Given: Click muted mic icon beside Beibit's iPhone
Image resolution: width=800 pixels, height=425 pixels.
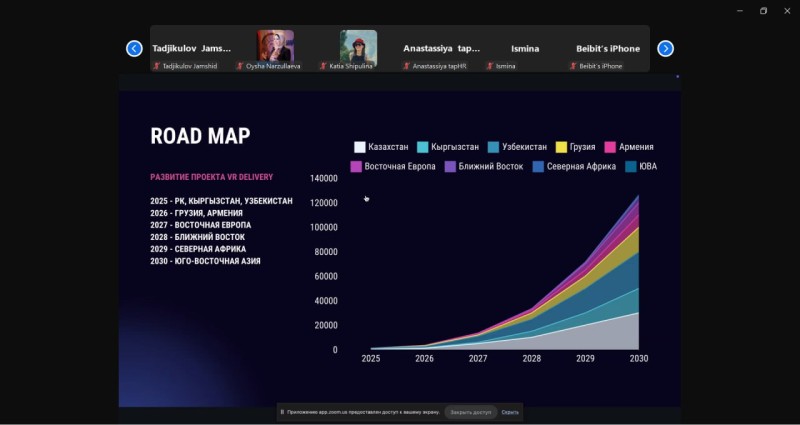Looking at the screenshot, I should 573,66.
